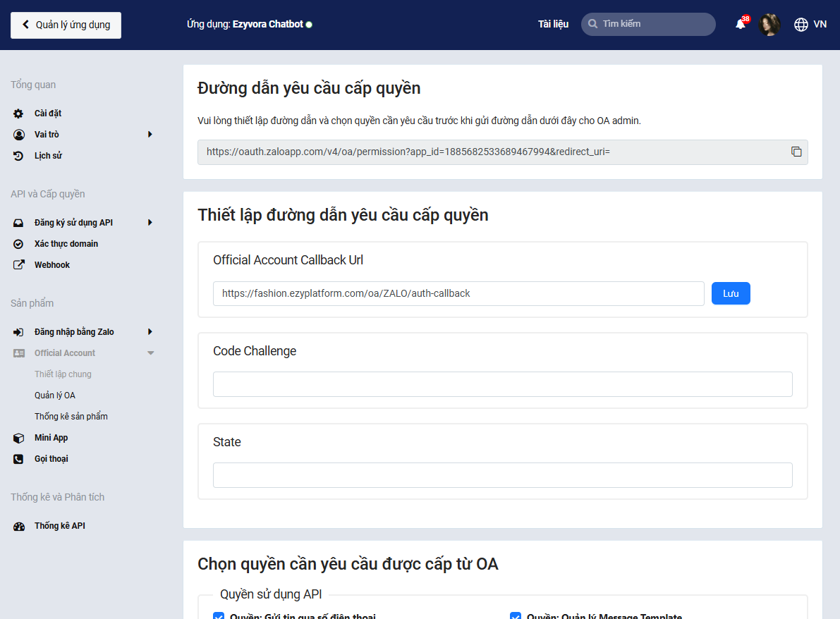Go to Xác thực domain
Viewport: 840px width, 619px height.
(x=66, y=244)
